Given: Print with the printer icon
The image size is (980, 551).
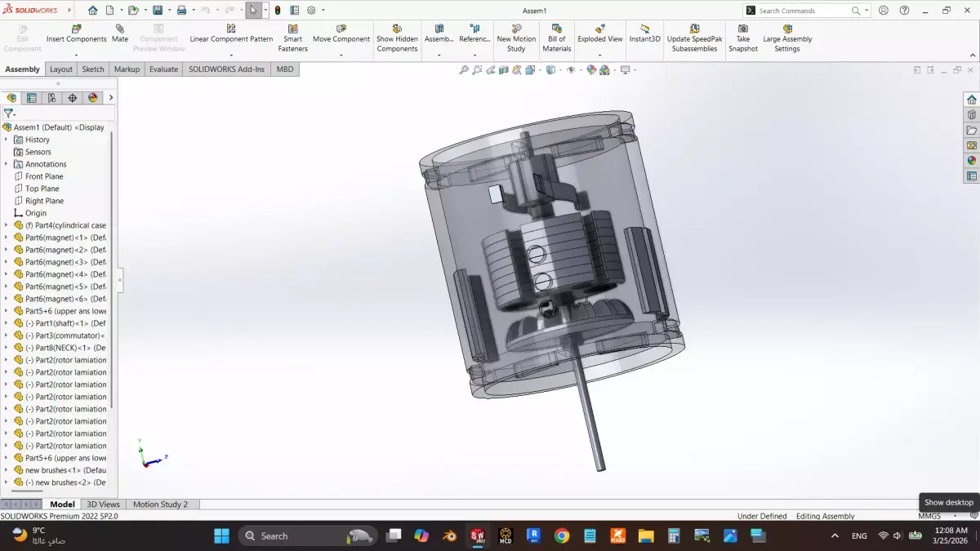Looking at the screenshot, I should 181,11.
